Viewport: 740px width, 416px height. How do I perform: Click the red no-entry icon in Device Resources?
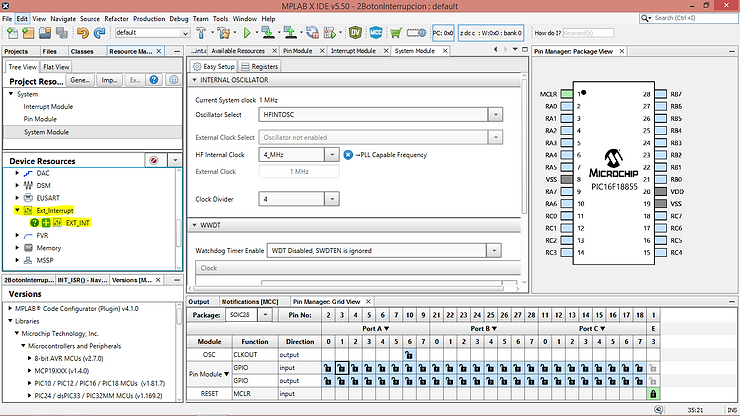pyautogui.click(x=153, y=161)
